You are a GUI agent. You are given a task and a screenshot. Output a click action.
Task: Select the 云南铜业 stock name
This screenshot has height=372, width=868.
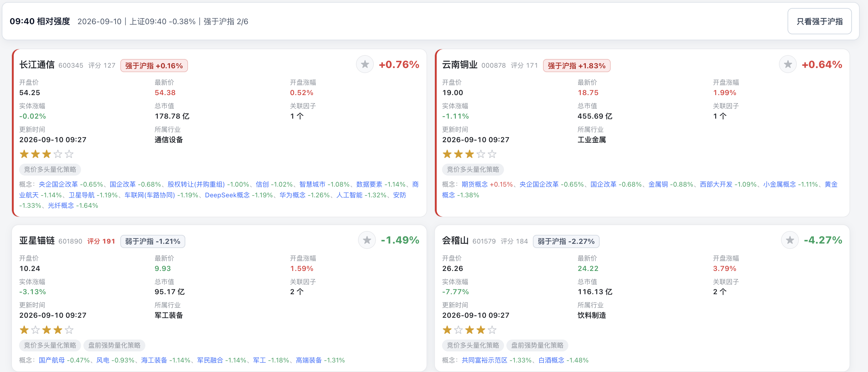click(x=460, y=64)
